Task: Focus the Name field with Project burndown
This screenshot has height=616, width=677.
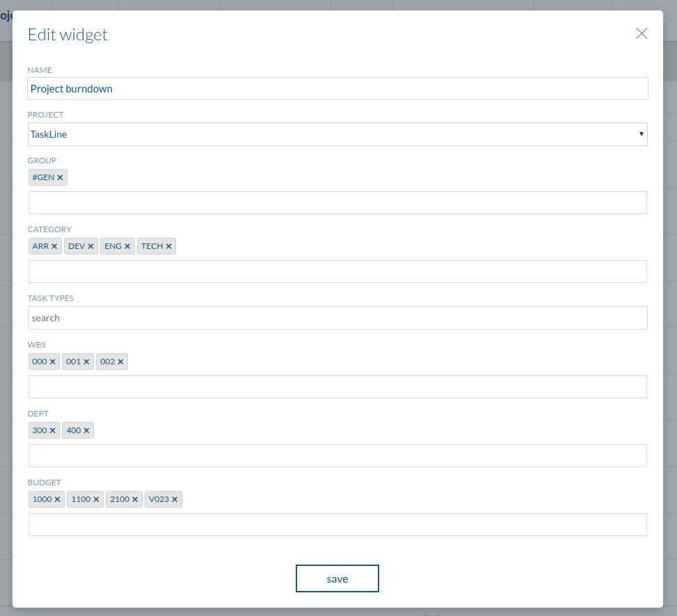Action: coord(337,89)
